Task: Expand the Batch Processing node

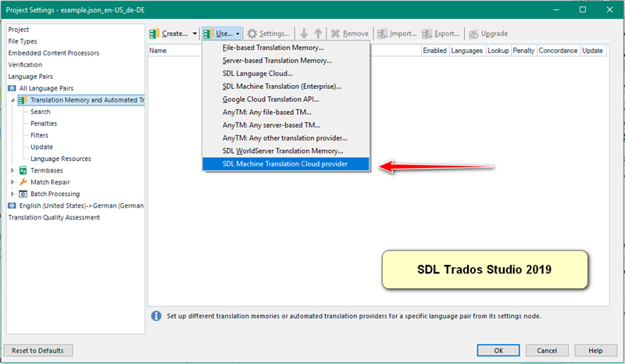Action: 12,194
